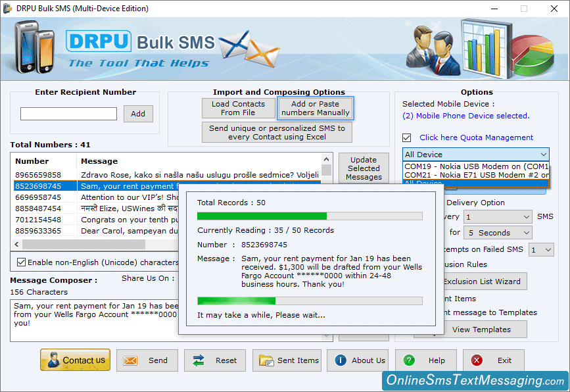Click the Exit button
Viewport: 570px width, 392px height.
click(494, 360)
